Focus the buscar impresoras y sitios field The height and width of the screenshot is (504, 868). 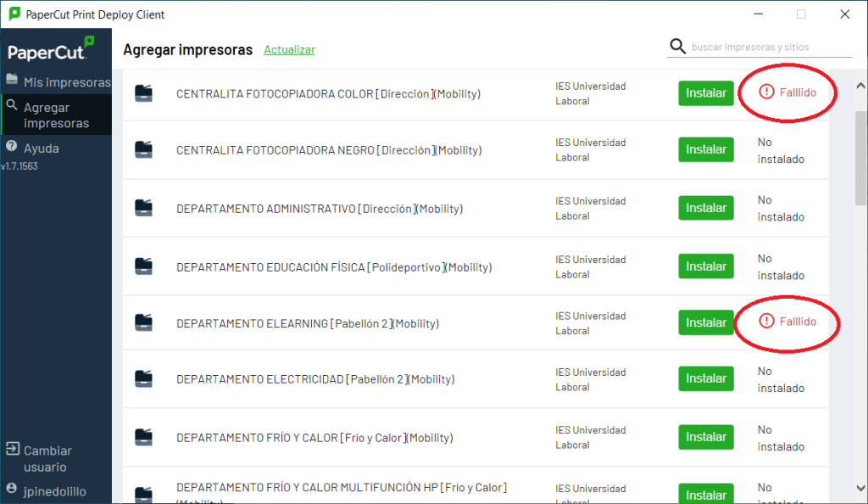pyautogui.click(x=767, y=47)
